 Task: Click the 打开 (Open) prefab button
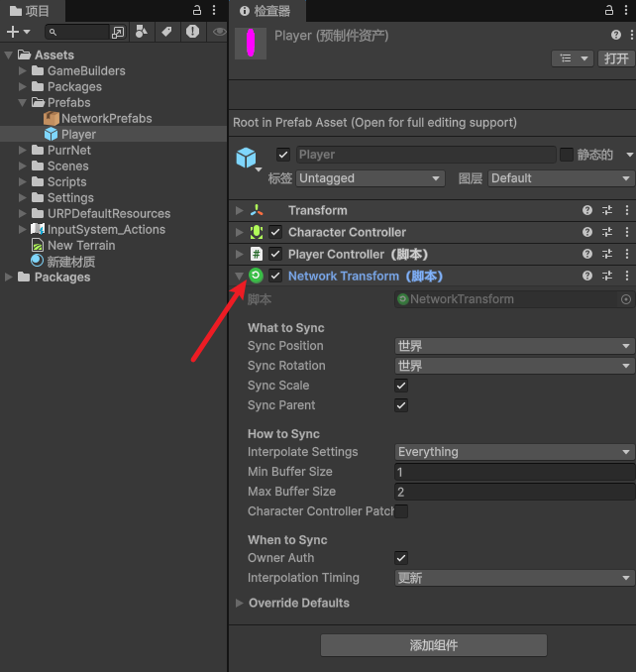pyautogui.click(x=616, y=58)
